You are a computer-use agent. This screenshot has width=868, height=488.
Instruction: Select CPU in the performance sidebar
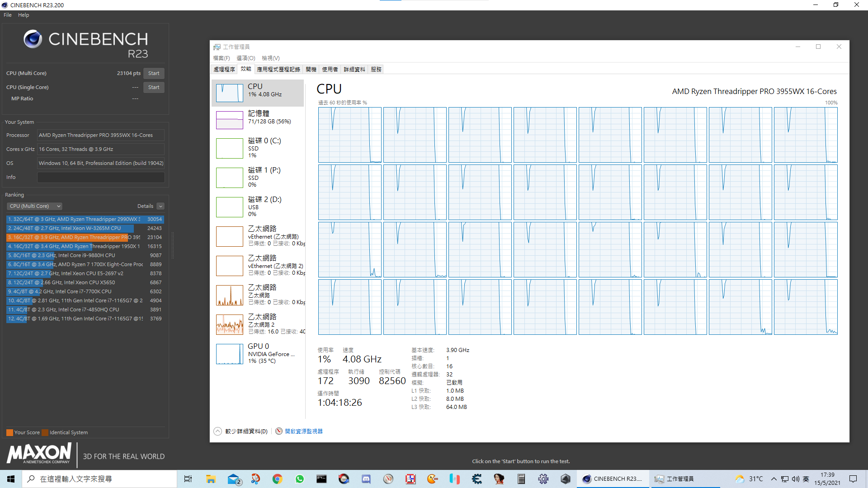pyautogui.click(x=258, y=93)
